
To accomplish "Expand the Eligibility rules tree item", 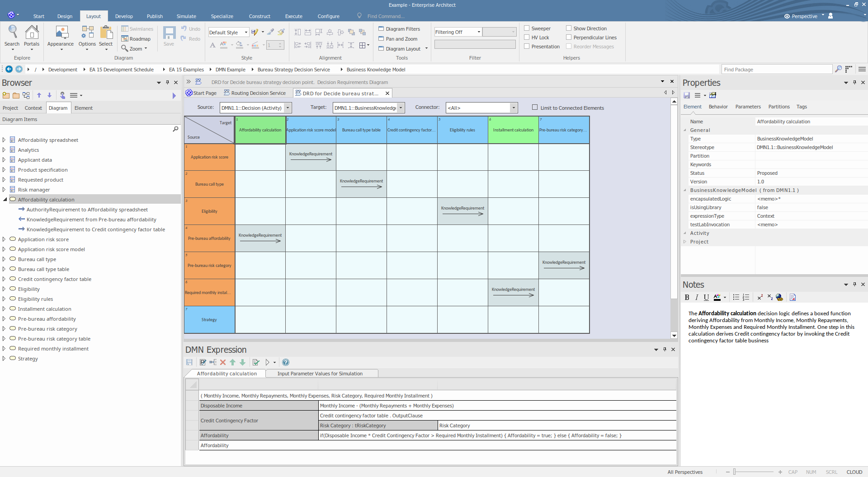I will click(4, 299).
